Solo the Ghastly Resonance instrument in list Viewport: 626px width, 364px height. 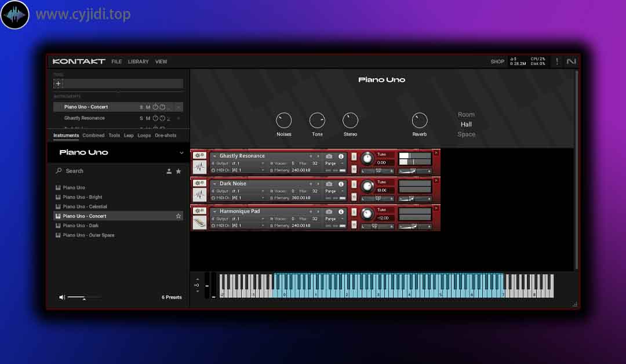pos(141,118)
